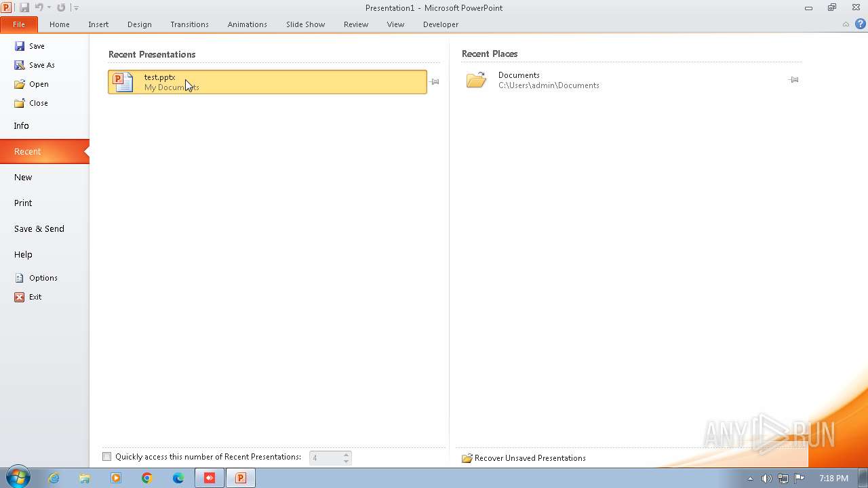This screenshot has height=488, width=868.
Task: Switch to the Slide Show tab
Action: tap(306, 24)
